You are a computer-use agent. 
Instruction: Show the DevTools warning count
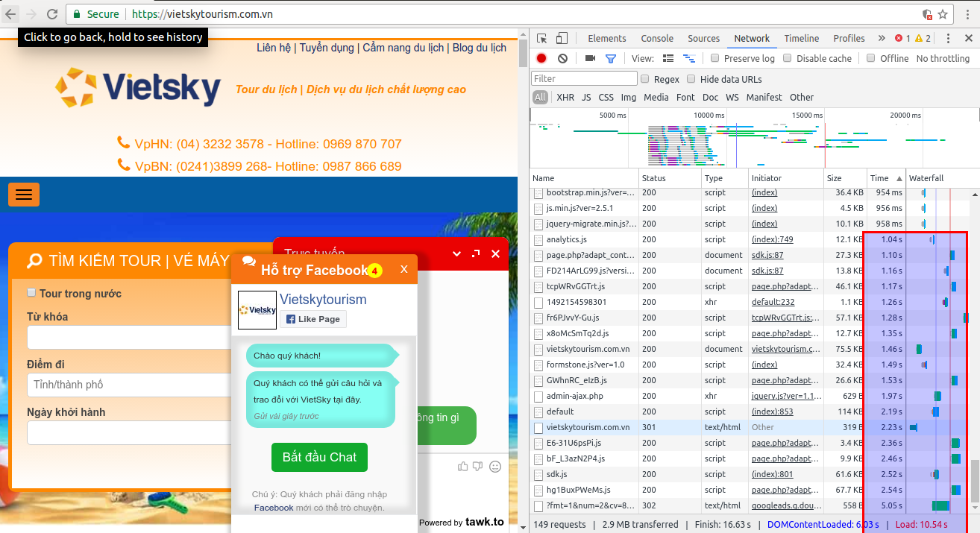pos(923,38)
